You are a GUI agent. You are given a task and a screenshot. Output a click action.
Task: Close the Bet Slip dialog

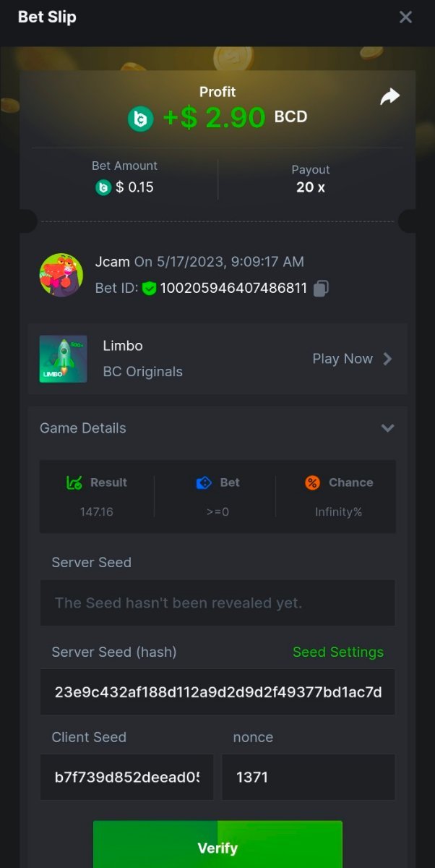(x=405, y=17)
